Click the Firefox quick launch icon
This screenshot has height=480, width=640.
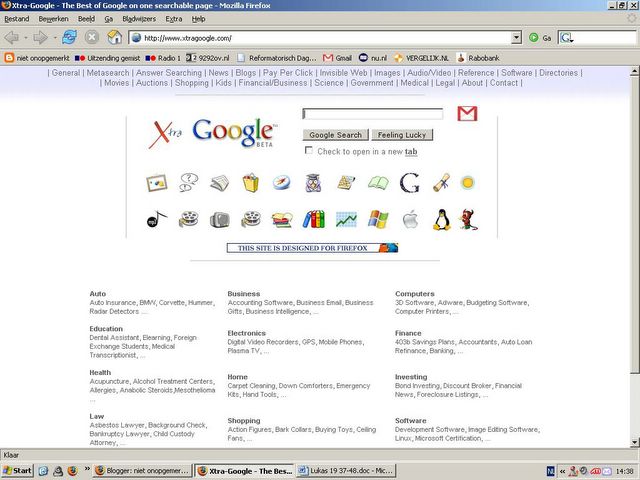[x=72, y=471]
